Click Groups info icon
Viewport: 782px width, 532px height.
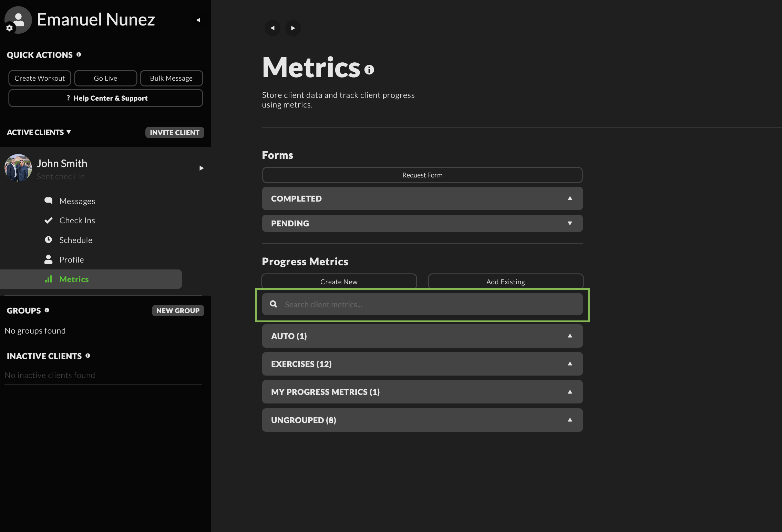point(47,310)
